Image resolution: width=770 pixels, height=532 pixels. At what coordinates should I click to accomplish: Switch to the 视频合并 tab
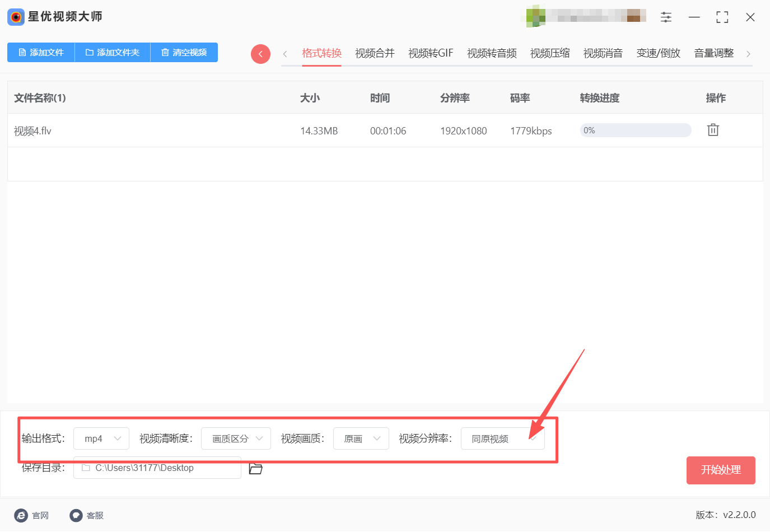[x=375, y=53]
